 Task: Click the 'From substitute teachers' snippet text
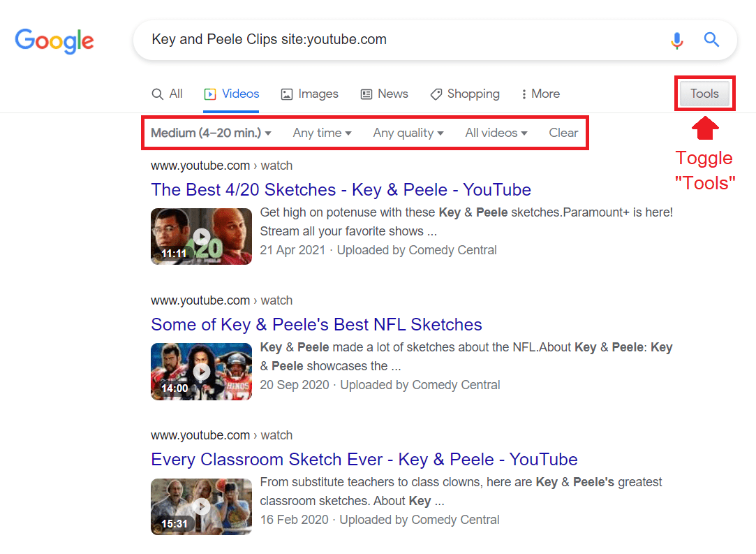[461, 491]
